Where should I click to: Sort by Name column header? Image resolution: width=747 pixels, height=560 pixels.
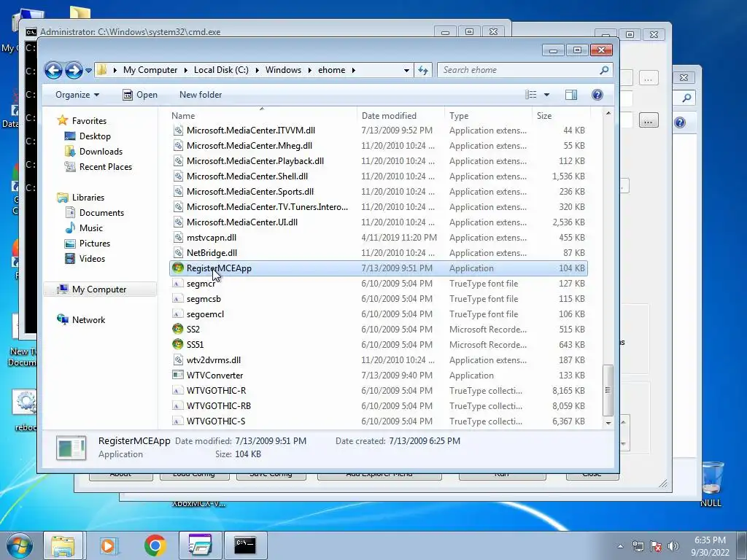pyautogui.click(x=263, y=116)
